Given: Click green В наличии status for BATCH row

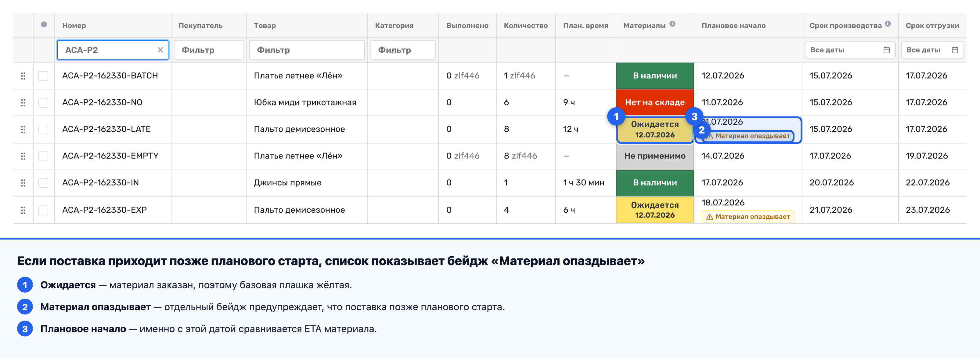Looking at the screenshot, I should [655, 76].
